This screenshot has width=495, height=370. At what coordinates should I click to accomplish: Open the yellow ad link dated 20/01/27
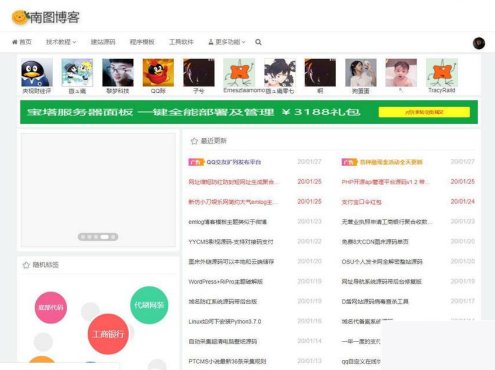tap(391, 162)
